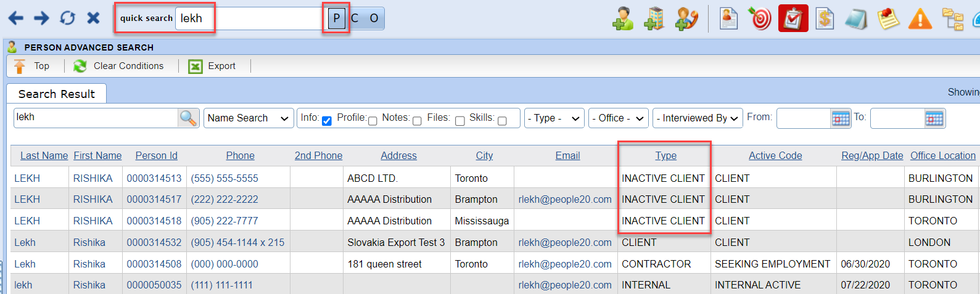The height and width of the screenshot is (294, 980).
Task: Click the magnifier search icon beside lekh field
Action: point(188,118)
